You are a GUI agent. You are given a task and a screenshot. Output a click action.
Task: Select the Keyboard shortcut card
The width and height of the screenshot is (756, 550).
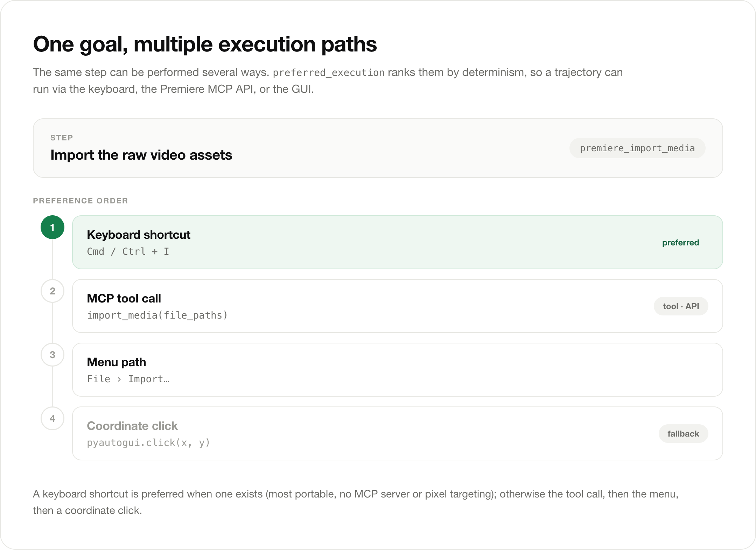click(397, 242)
